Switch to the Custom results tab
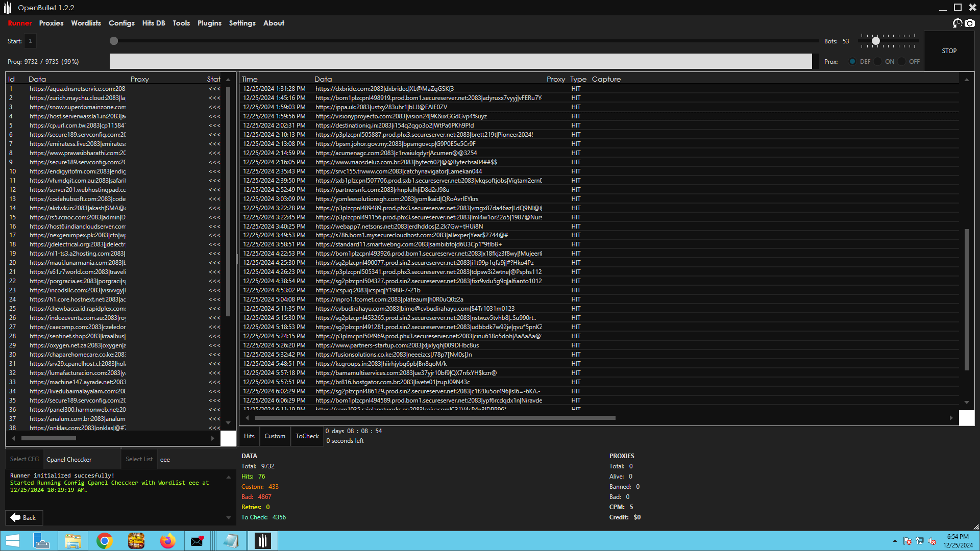Screen dimensions: 980x551 tap(275, 436)
